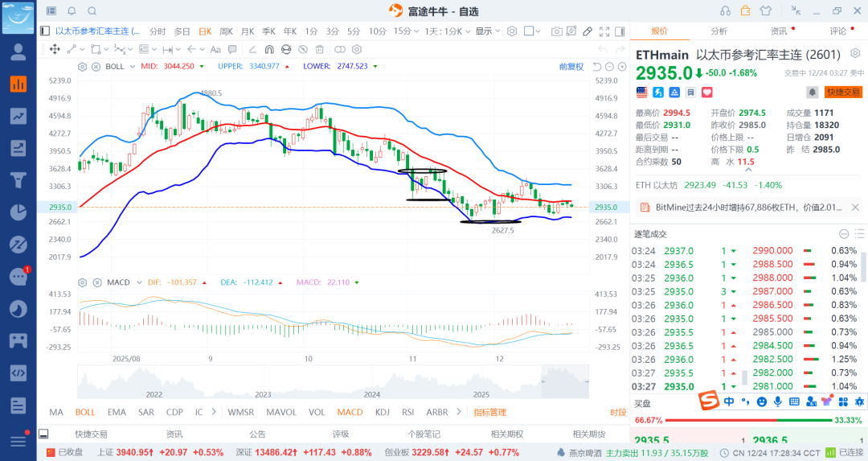Click the mini timeline range selector at 2025
The image size is (868, 461).
pos(565,381)
